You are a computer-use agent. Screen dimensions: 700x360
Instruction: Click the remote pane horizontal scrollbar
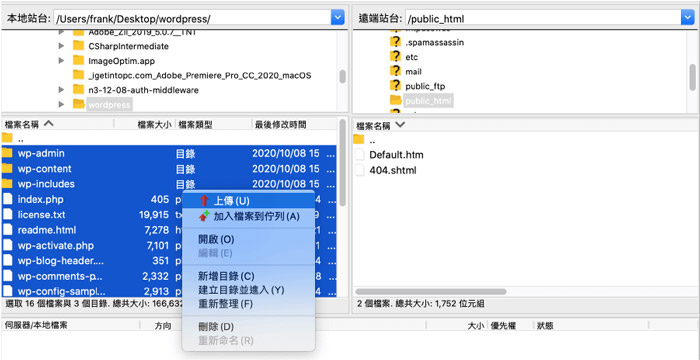click(x=430, y=292)
